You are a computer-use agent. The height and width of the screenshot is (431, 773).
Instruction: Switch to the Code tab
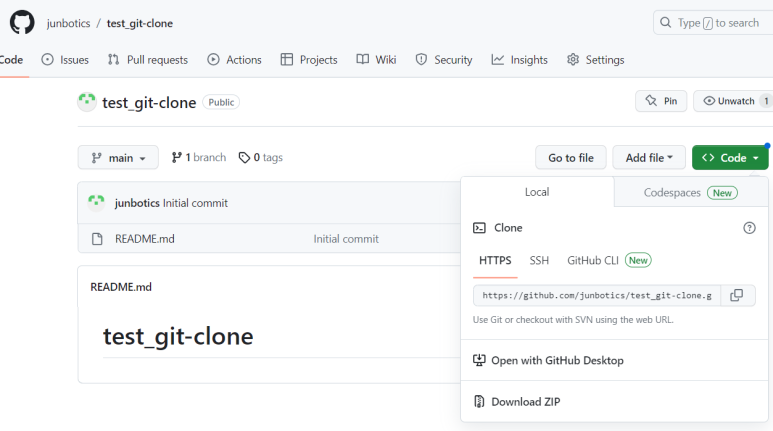pos(11,60)
